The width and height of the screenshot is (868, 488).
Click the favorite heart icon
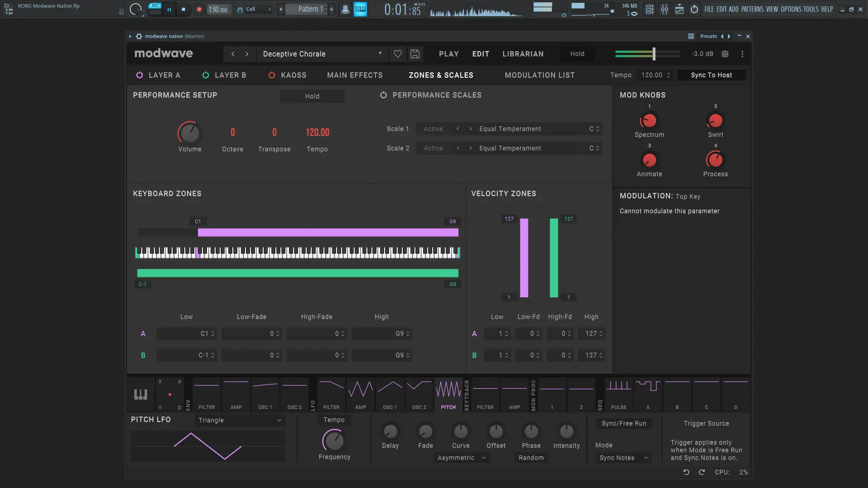[x=398, y=54]
